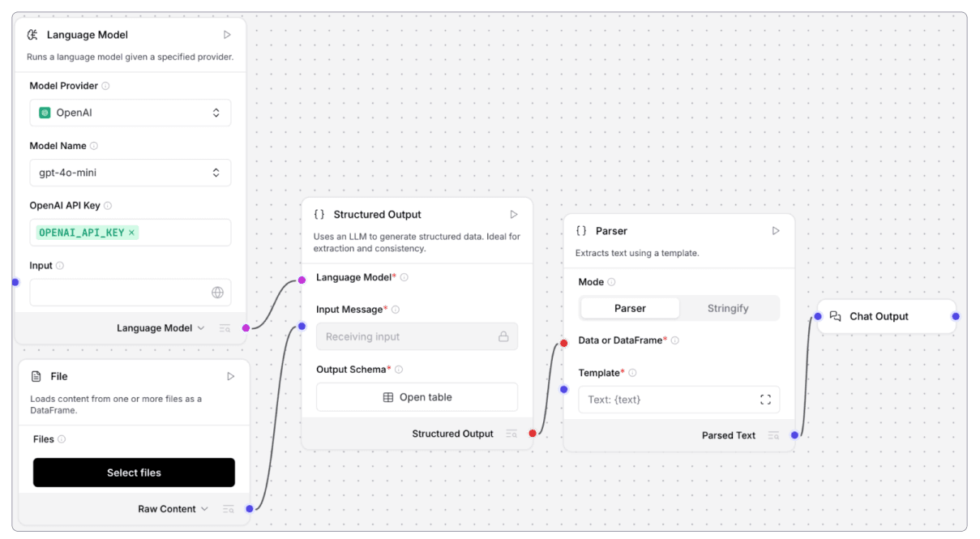
Task: Inspect the Parsed Text output icon
Action: click(773, 435)
